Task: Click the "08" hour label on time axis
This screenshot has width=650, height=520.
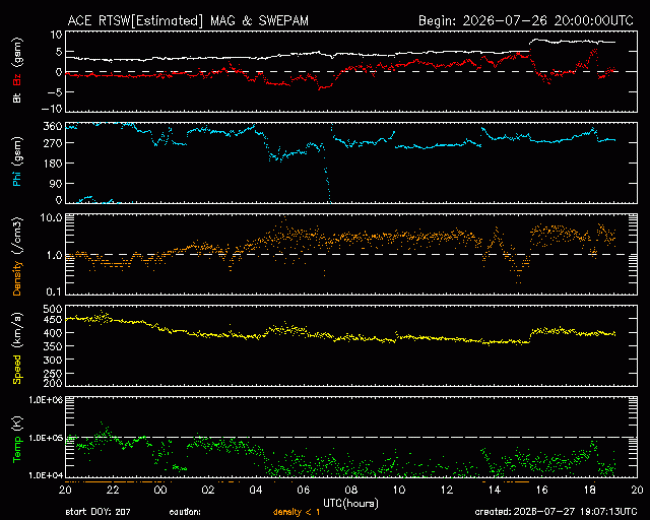Action: [x=351, y=490]
